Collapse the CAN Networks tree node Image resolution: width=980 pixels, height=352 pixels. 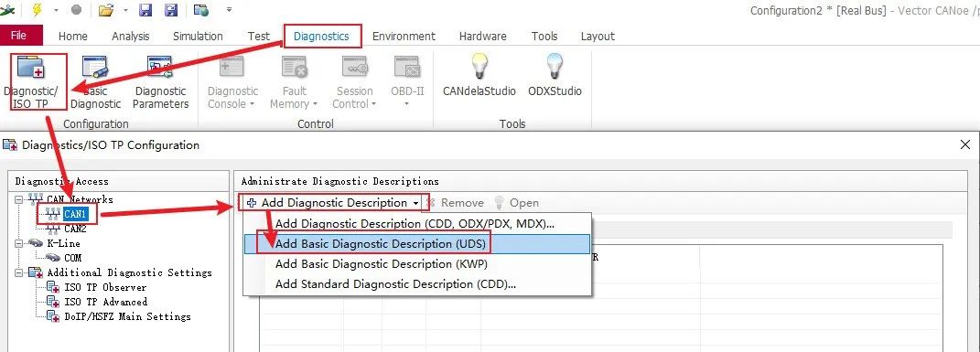[x=19, y=199]
